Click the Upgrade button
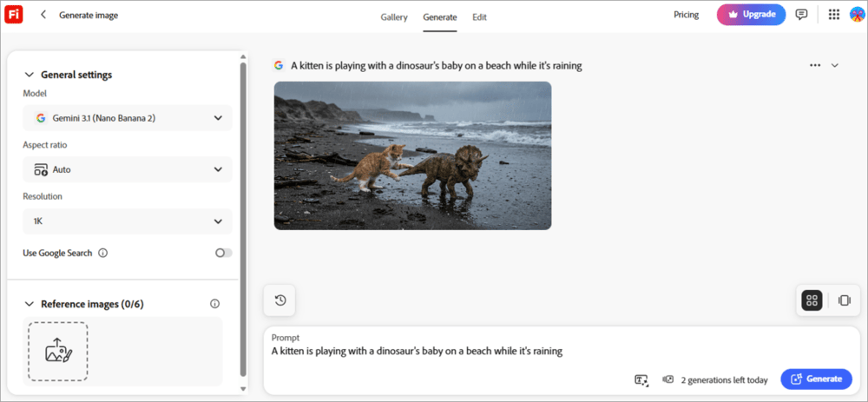868x402 pixels. tap(751, 15)
